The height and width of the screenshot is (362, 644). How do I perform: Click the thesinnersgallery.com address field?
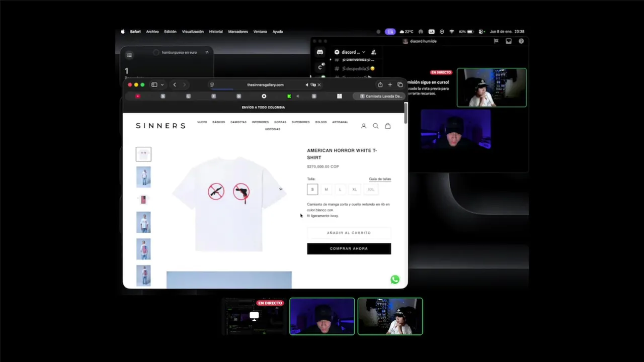(265, 84)
